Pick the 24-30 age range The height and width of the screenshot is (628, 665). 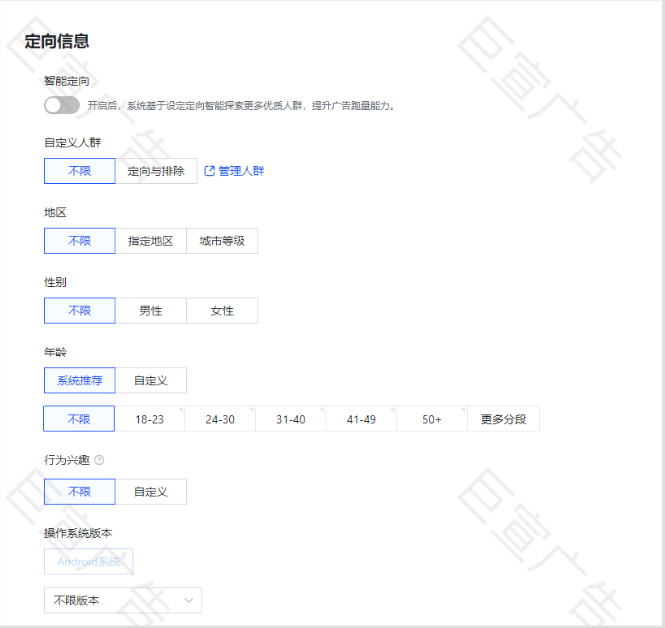tap(220, 419)
